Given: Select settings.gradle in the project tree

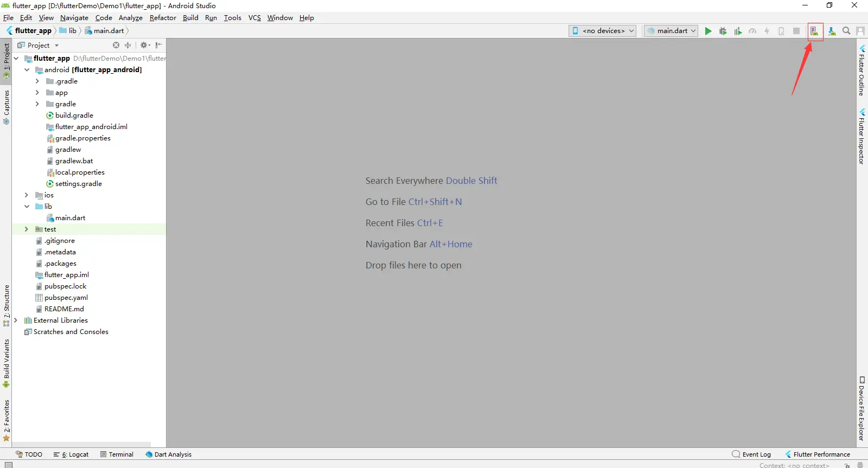Looking at the screenshot, I should pyautogui.click(x=79, y=184).
